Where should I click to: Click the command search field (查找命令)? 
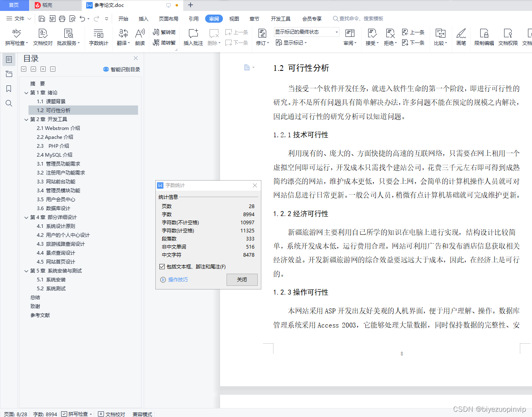pos(358,19)
